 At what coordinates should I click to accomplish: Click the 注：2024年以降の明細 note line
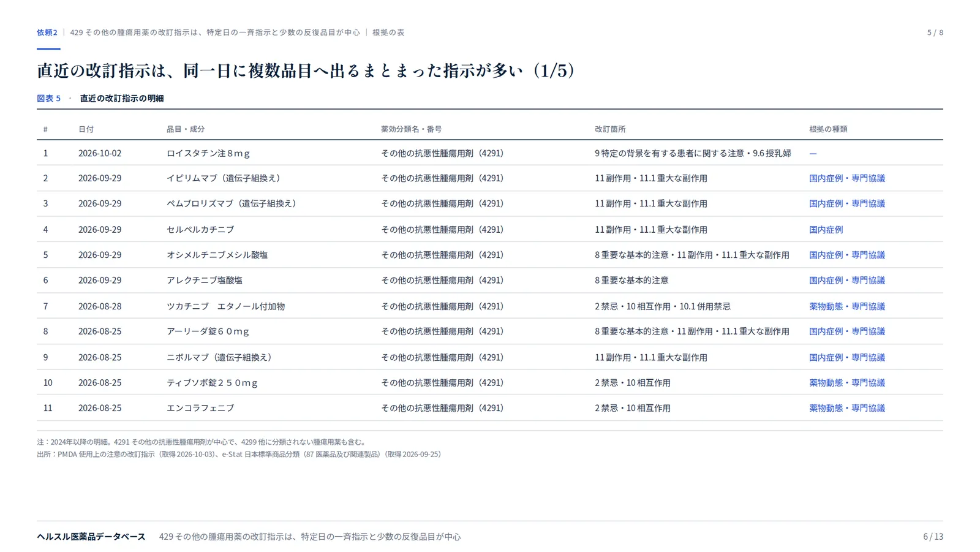[x=202, y=442]
